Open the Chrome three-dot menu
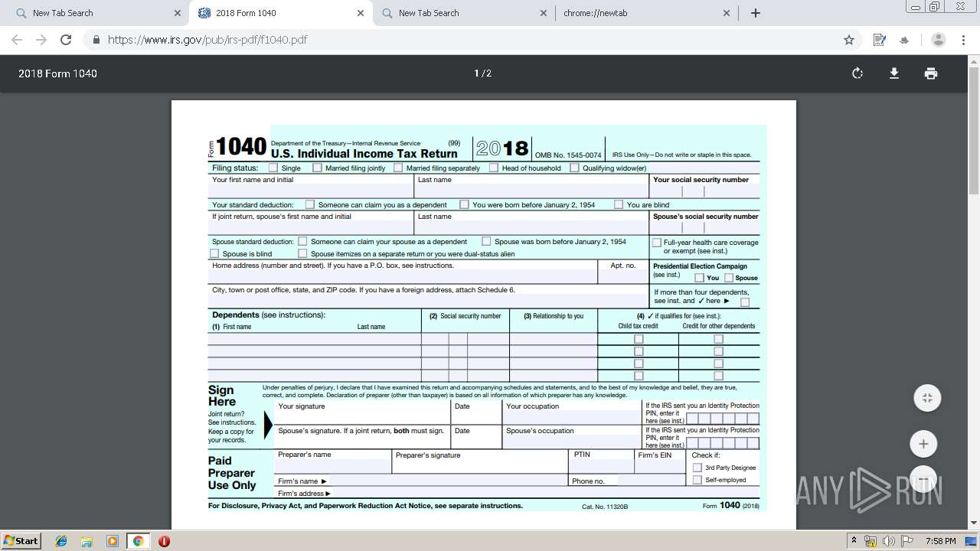Screen dimensions: 980x551 pyautogui.click(x=963, y=40)
